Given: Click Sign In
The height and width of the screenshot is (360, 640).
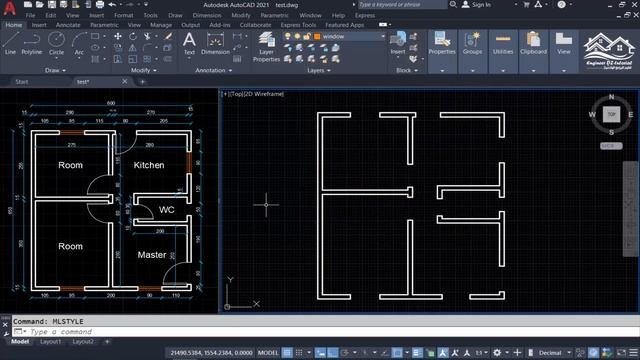Looking at the screenshot, I should (481, 4).
